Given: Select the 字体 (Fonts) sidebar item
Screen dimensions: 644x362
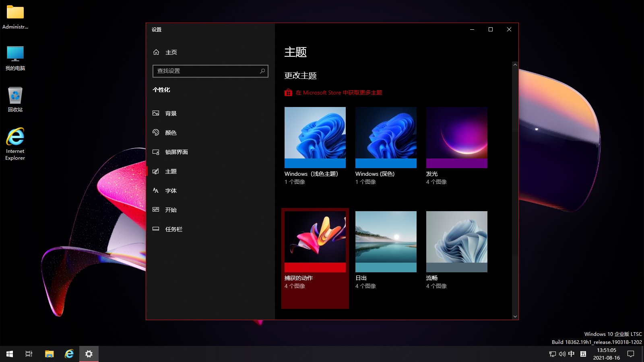Looking at the screenshot, I should 171,191.
